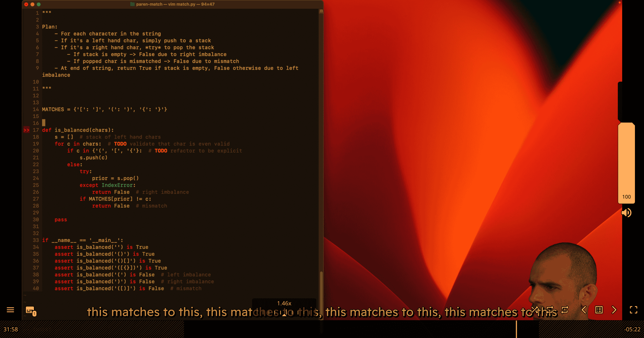644x338 pixels.
Task: Click the yellow minimize button of terminal
Action: (33, 4)
